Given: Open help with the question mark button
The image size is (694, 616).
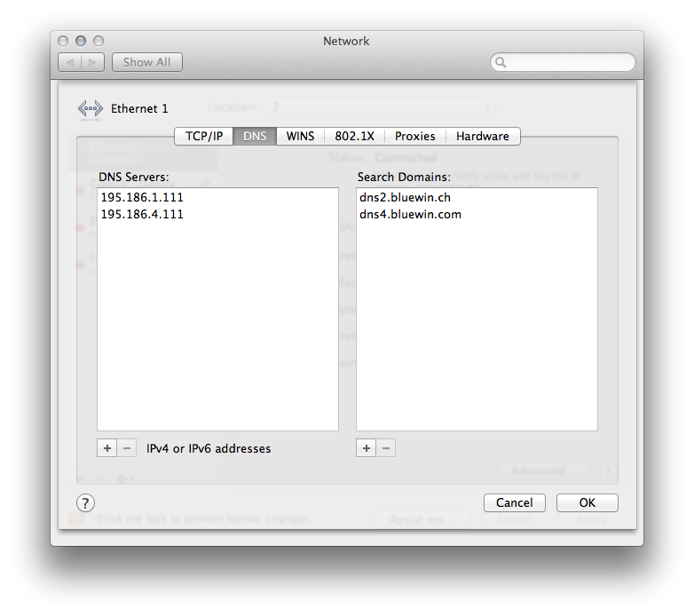Looking at the screenshot, I should pyautogui.click(x=85, y=503).
